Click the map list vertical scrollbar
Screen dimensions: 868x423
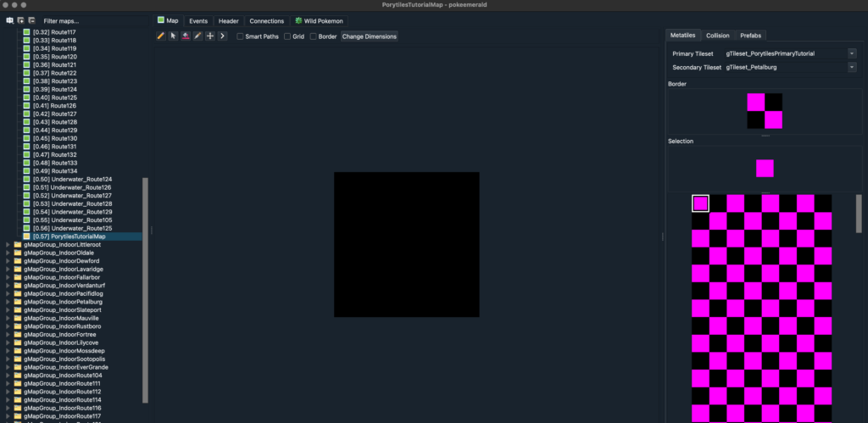(x=145, y=290)
